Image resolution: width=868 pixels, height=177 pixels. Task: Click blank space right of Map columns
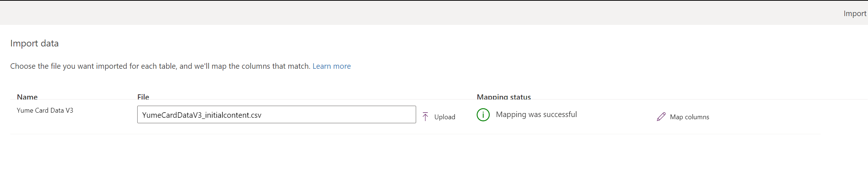(x=767, y=117)
